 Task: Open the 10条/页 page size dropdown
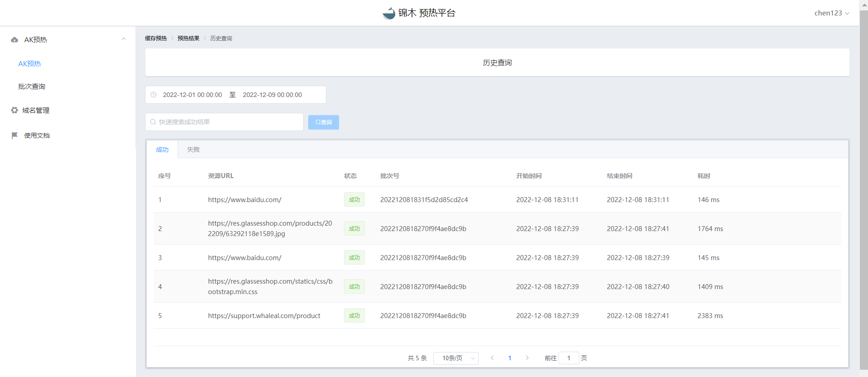click(x=456, y=358)
